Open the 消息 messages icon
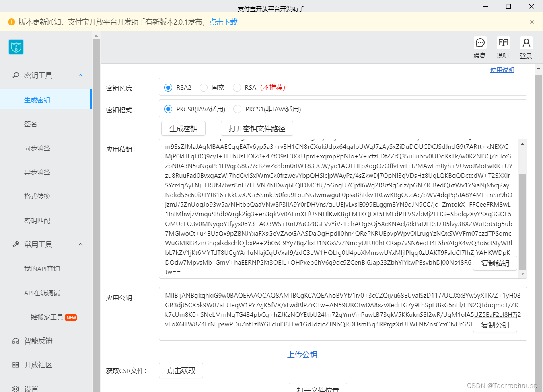543x392 pixels. coord(480,43)
